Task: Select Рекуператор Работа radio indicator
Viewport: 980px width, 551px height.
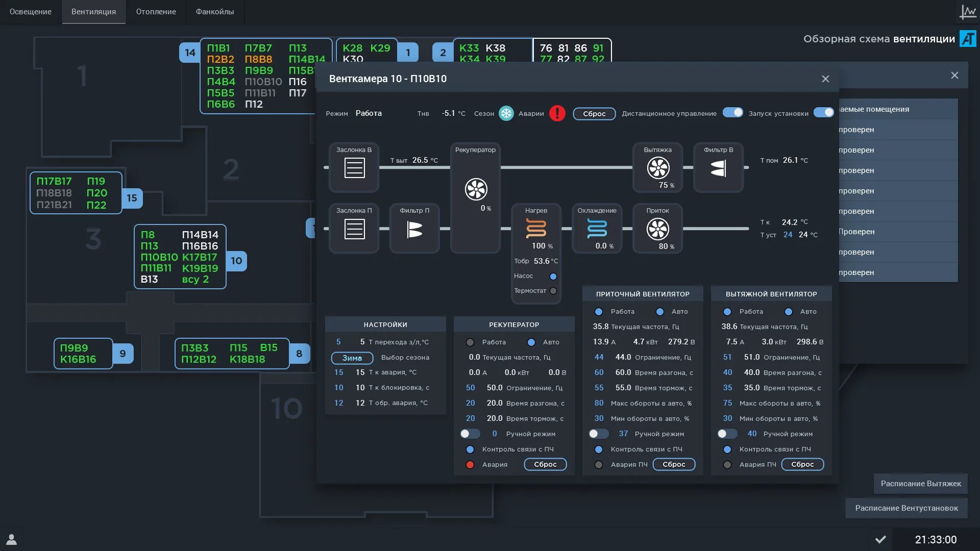Action: (470, 342)
